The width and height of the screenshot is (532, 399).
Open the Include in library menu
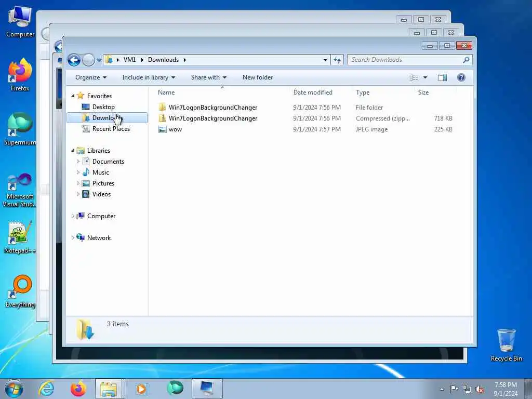pos(149,77)
